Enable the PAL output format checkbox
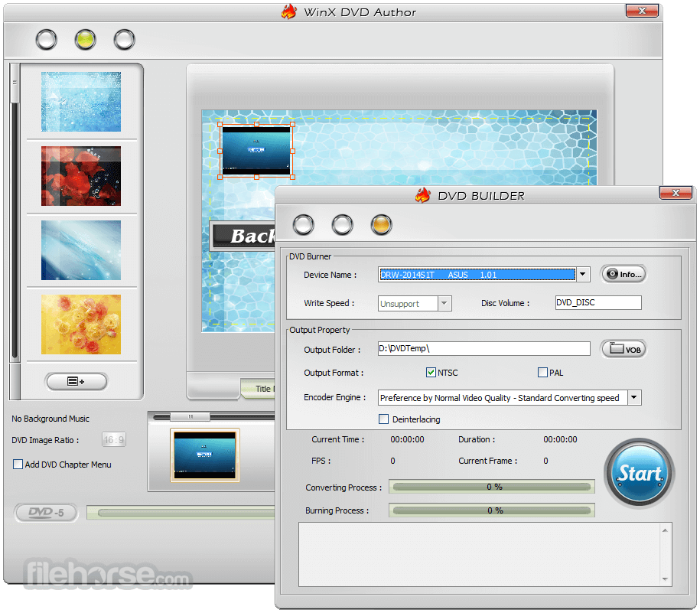 (x=542, y=373)
